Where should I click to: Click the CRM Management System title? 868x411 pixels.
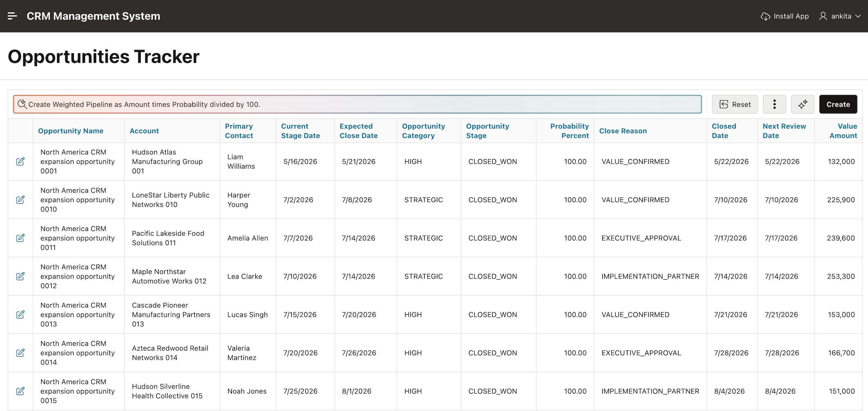tap(93, 16)
